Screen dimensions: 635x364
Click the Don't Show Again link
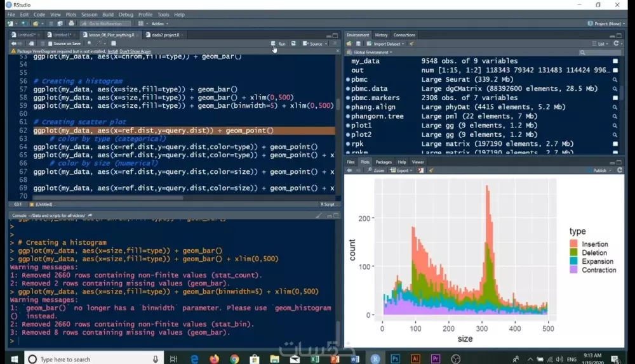pos(135,51)
